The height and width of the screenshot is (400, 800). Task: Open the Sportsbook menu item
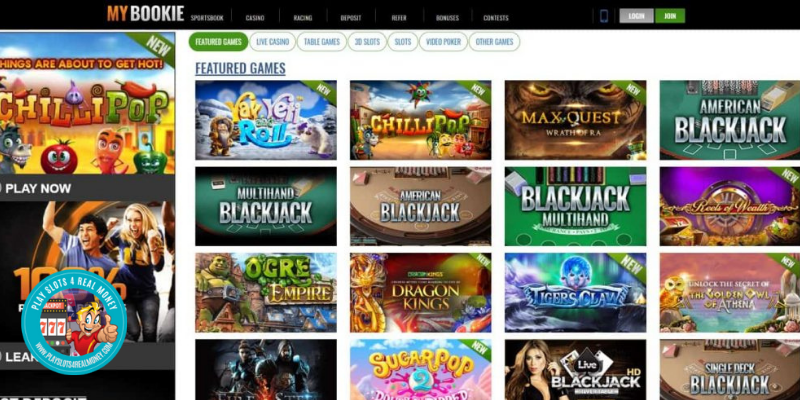[207, 18]
